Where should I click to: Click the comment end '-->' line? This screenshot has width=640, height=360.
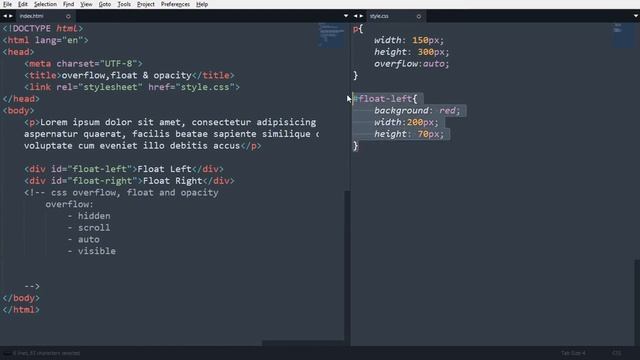point(32,286)
